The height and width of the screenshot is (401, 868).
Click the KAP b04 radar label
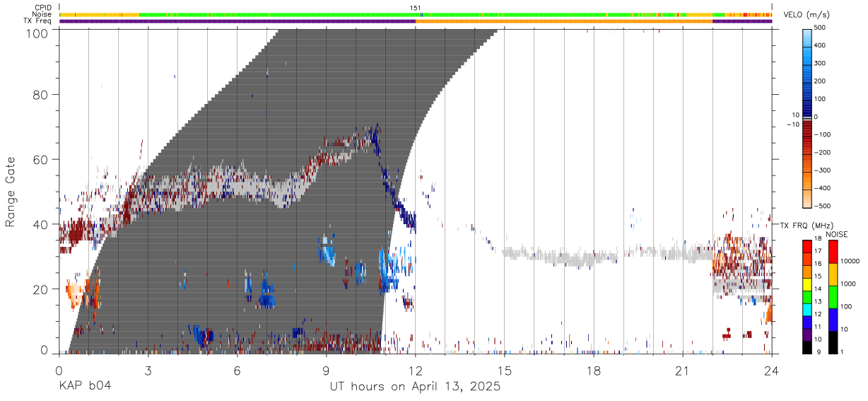coord(84,386)
